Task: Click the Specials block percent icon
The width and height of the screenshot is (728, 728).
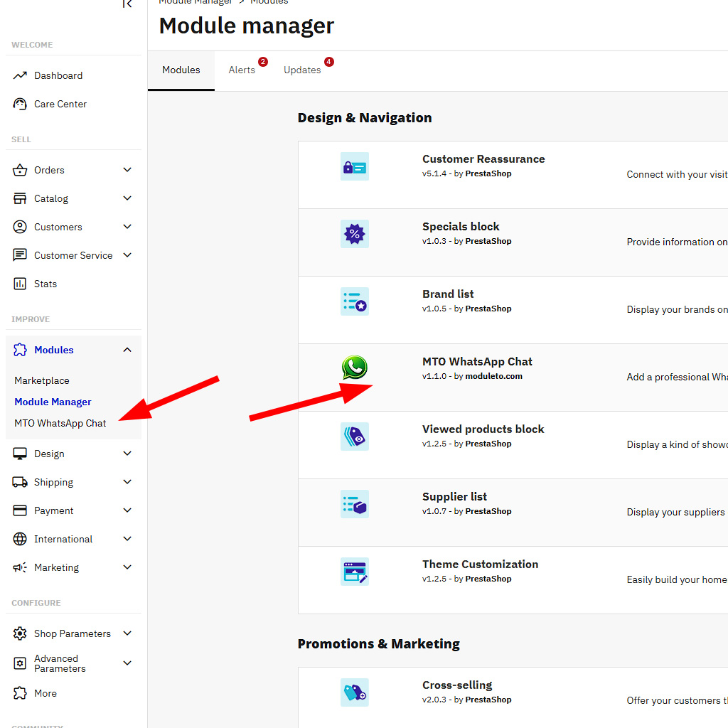Action: (x=354, y=234)
